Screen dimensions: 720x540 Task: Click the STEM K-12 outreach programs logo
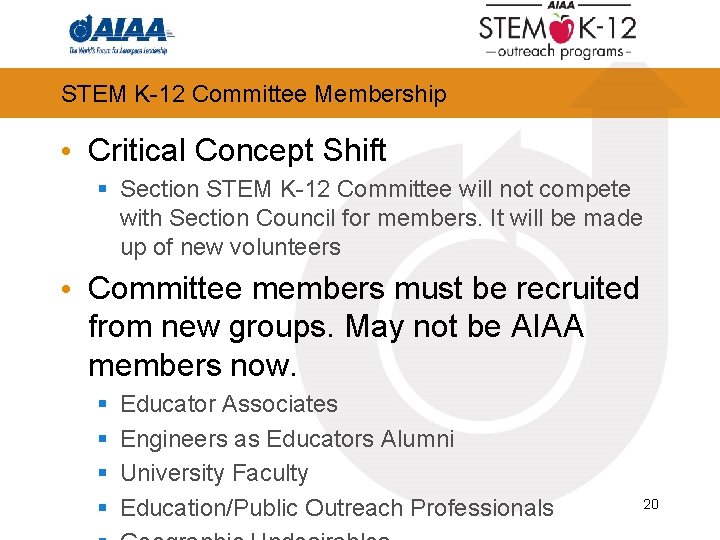559,33
